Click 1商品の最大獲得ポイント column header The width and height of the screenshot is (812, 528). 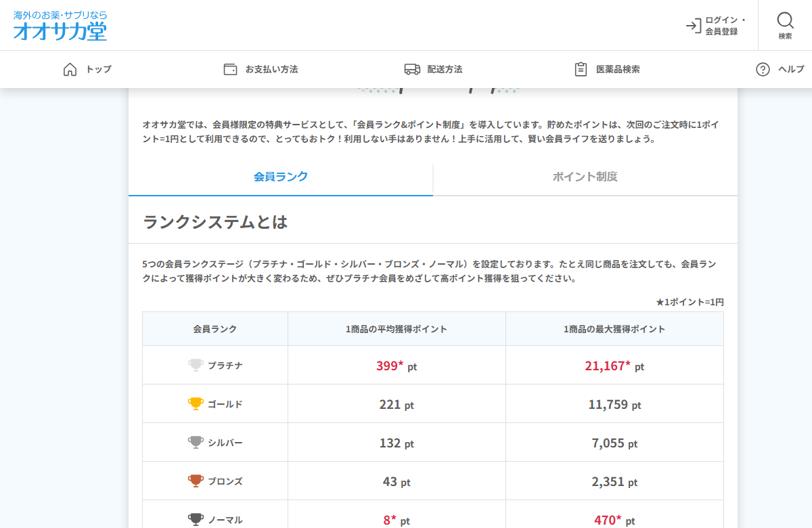coord(614,329)
